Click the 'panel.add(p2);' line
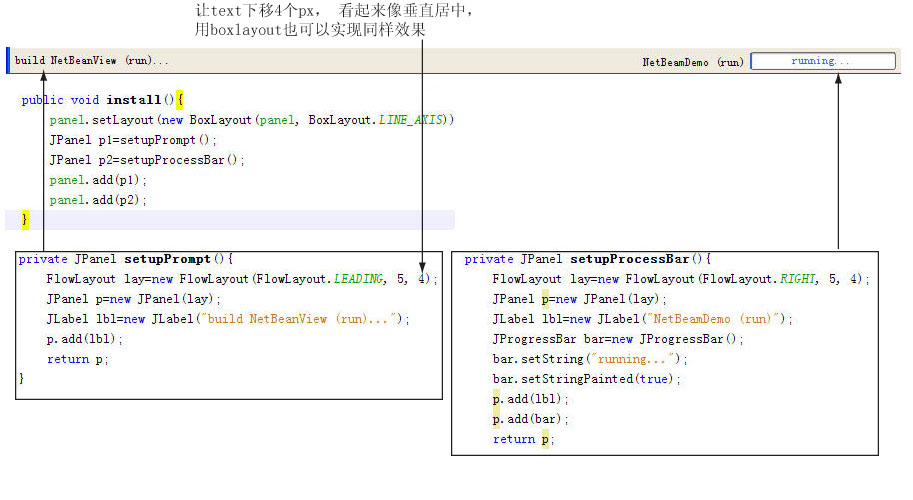Screen dimensions: 913x500 tap(98, 200)
